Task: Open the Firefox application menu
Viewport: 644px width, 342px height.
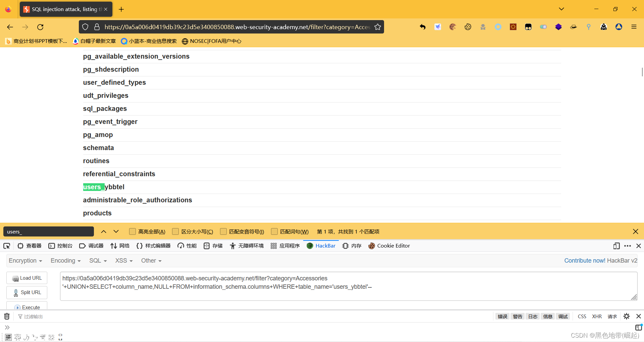Action: point(634,27)
